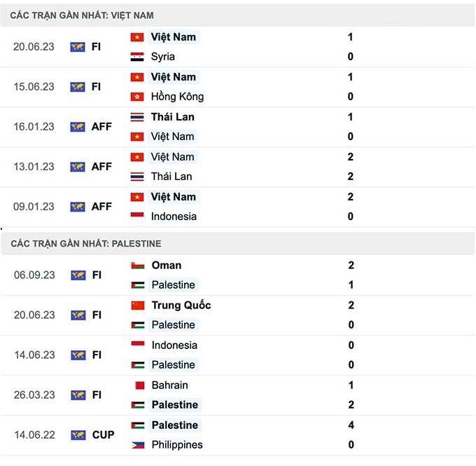Click the Syria flag icon

pyautogui.click(x=137, y=57)
